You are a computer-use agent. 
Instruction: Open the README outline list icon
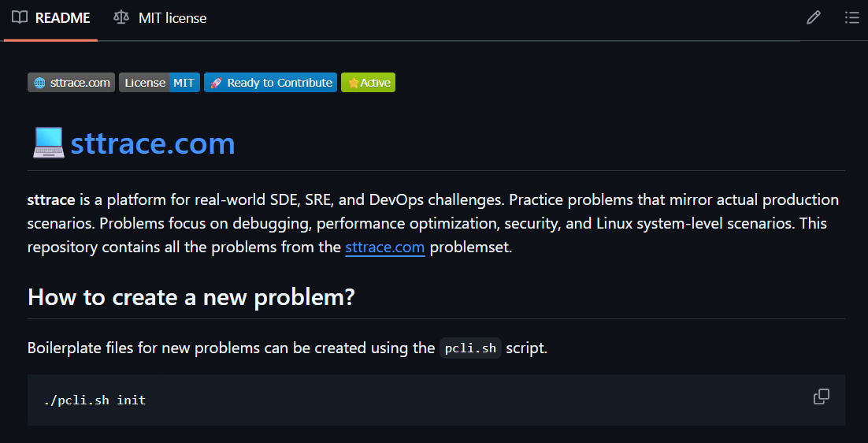[x=852, y=17]
